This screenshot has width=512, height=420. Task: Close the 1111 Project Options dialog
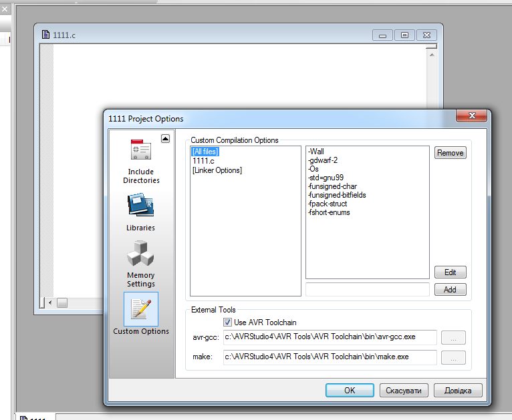pos(471,116)
